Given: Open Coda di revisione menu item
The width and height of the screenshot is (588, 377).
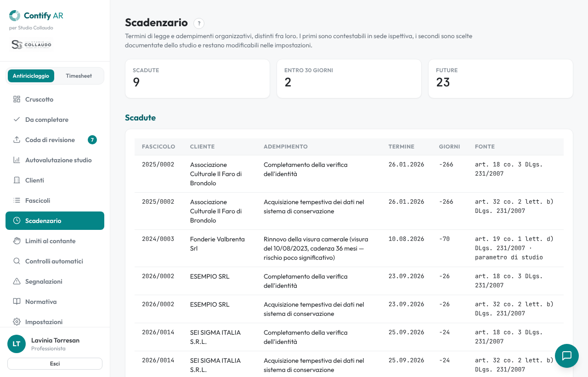Looking at the screenshot, I should pyautogui.click(x=55, y=140).
